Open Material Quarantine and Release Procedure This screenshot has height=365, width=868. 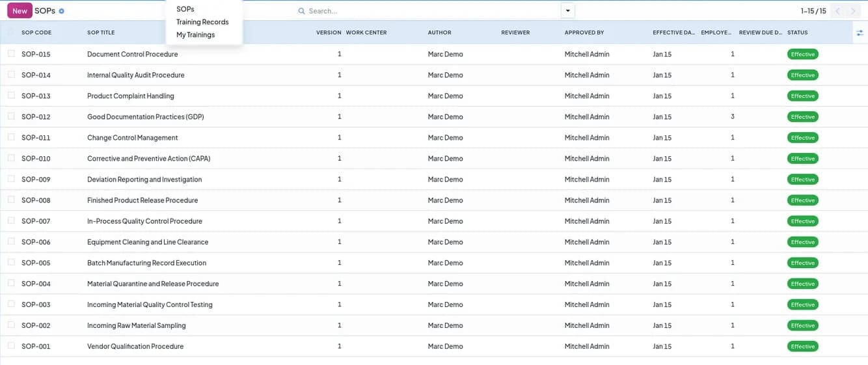(x=153, y=283)
